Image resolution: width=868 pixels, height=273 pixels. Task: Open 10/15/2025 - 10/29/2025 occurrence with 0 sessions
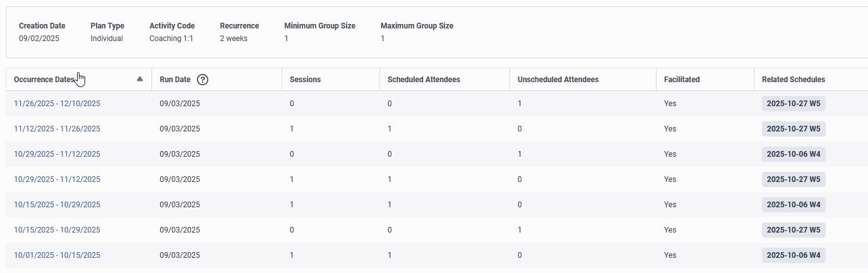tap(57, 230)
